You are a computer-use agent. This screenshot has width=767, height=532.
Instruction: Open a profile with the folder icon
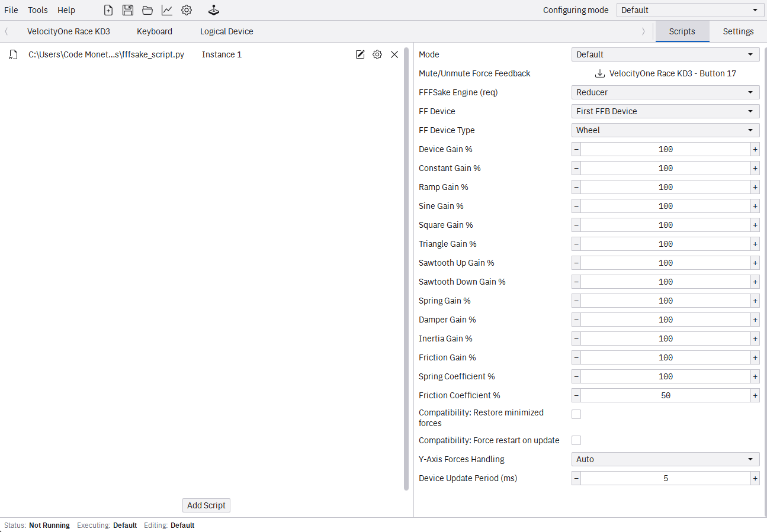click(x=147, y=10)
